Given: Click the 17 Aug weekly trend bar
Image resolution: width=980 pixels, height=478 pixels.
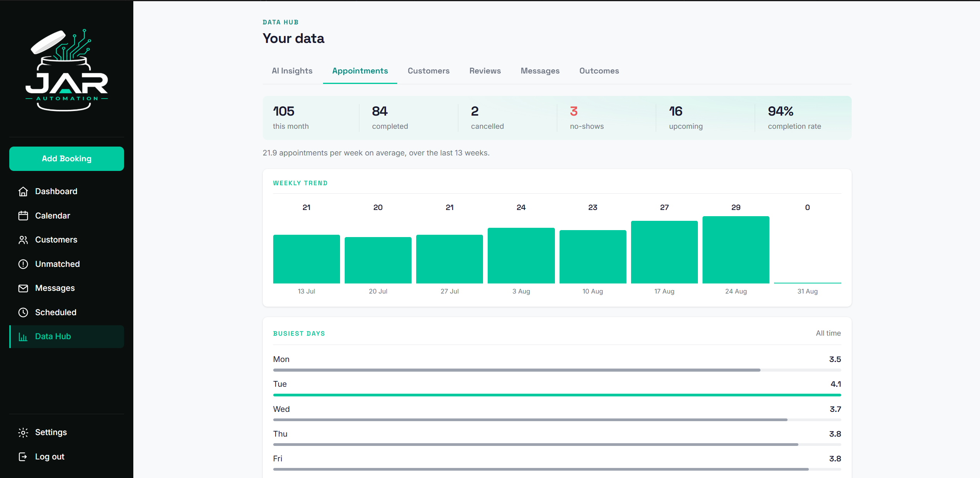Looking at the screenshot, I should (x=664, y=252).
